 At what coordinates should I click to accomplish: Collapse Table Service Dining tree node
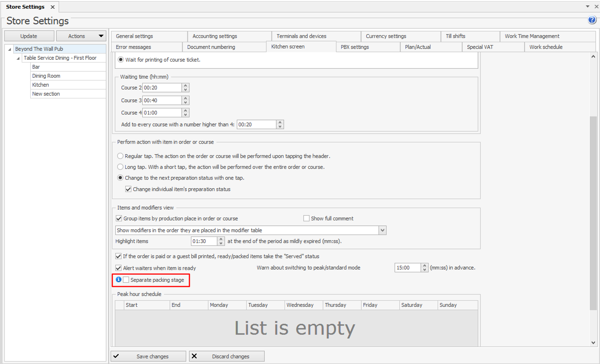[x=18, y=58]
